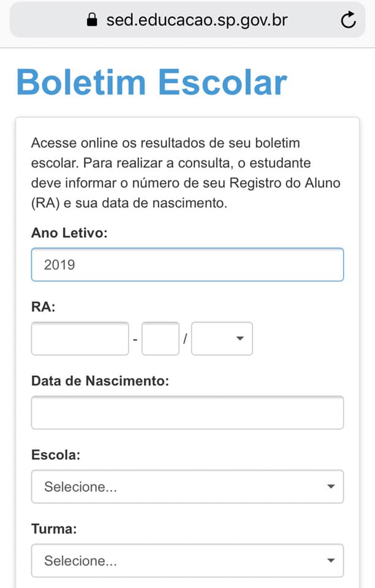375x588 pixels.
Task: Click the Ano Letivo label
Action: [69, 233]
